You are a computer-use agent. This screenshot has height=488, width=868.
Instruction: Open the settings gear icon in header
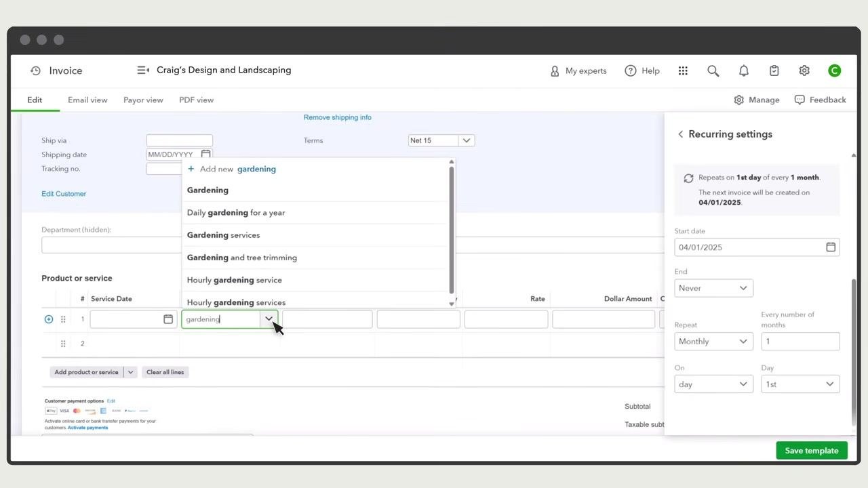(804, 70)
